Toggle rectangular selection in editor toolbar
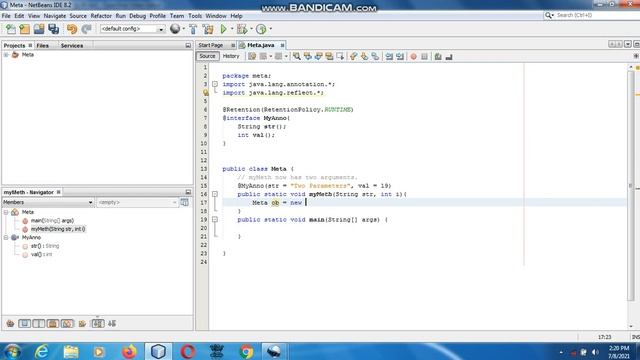640x360 pixels. [x=340, y=56]
